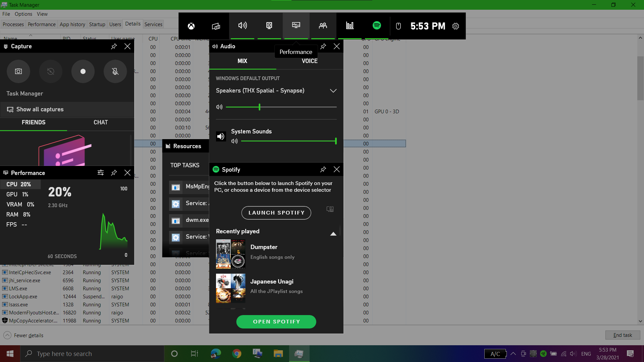Image resolution: width=644 pixels, height=362 pixels.
Task: Toggle the Resources widget icon in toolbar
Action: (350, 26)
